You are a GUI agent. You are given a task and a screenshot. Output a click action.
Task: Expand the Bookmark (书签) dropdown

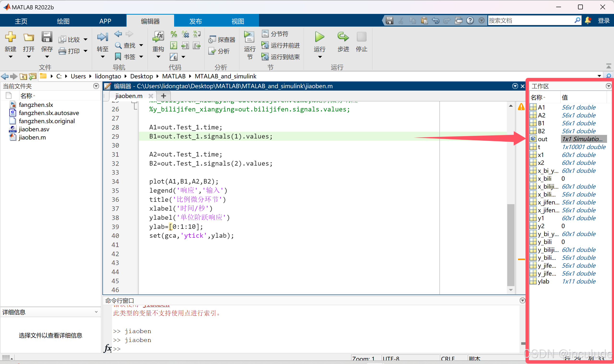click(x=141, y=57)
